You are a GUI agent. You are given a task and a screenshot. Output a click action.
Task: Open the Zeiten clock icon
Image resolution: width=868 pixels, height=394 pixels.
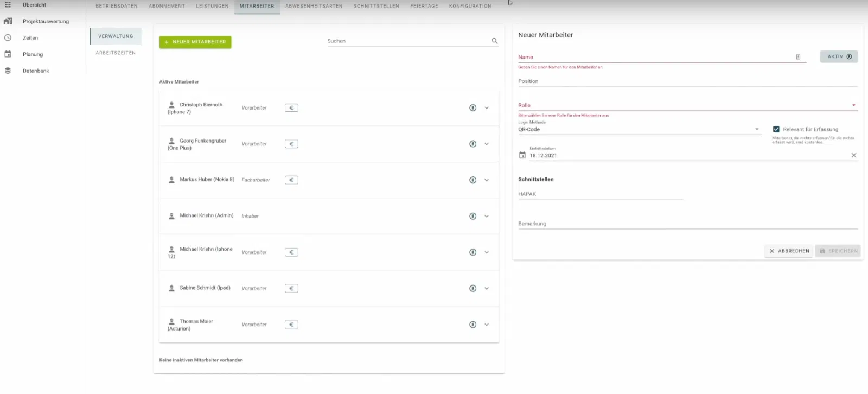(x=8, y=38)
